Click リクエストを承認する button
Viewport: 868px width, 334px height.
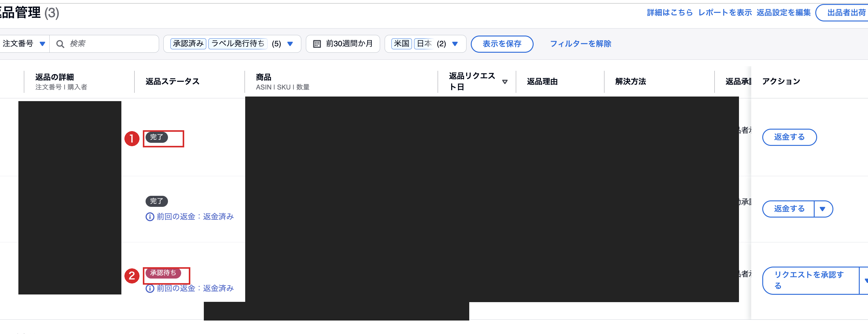point(810,280)
